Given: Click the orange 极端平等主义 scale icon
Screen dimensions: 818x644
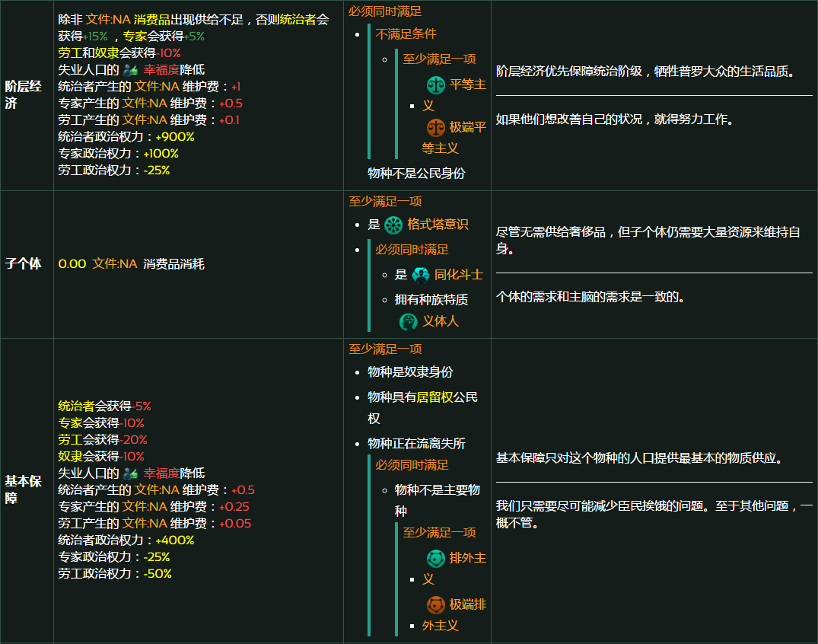Looking at the screenshot, I should point(436,127).
